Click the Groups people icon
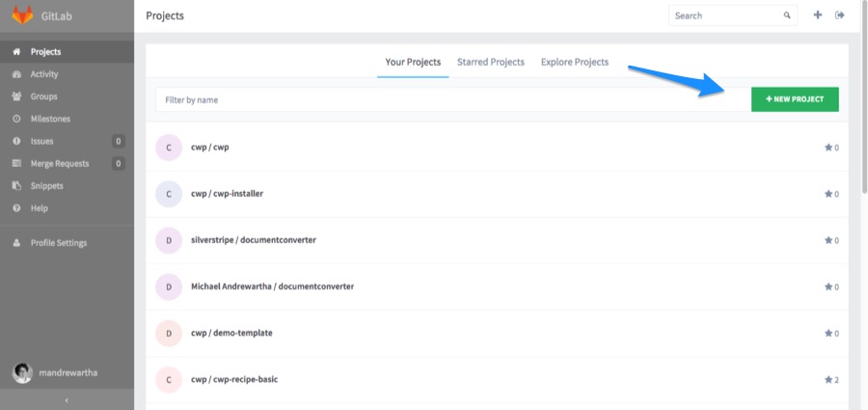 point(16,96)
